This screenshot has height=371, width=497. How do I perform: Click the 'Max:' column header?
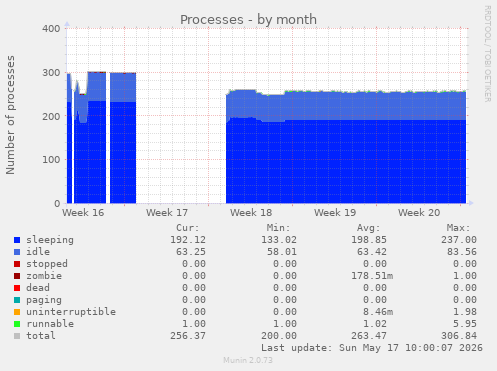pos(458,228)
